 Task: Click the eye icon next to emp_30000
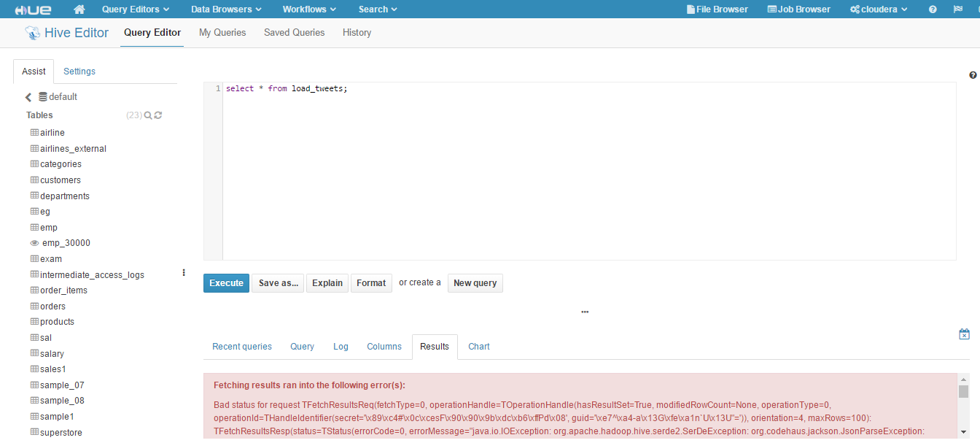(34, 243)
